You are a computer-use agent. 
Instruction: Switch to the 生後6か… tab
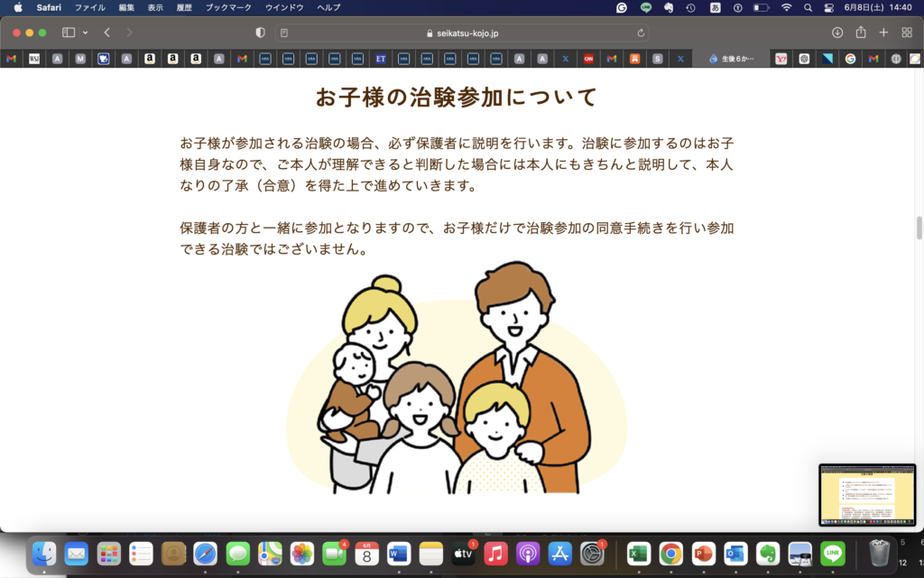pos(731,59)
